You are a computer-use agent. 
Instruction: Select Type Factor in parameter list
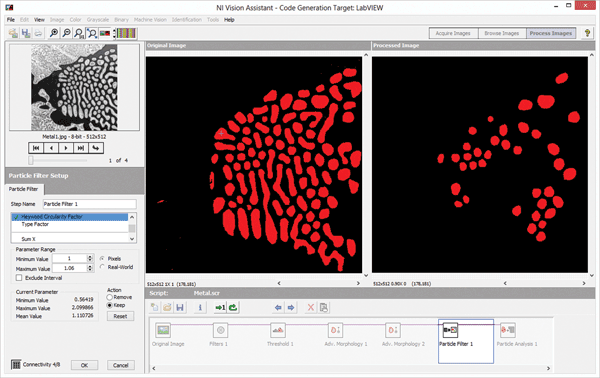(x=35, y=224)
